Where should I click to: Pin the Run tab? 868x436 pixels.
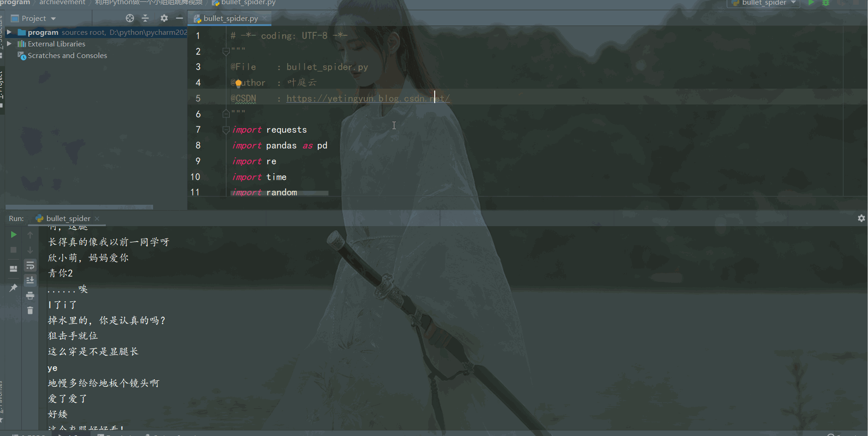click(13, 288)
